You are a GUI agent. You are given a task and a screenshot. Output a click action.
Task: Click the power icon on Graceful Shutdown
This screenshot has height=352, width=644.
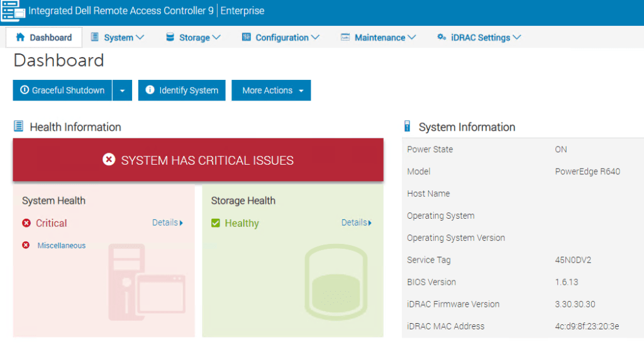tap(25, 90)
